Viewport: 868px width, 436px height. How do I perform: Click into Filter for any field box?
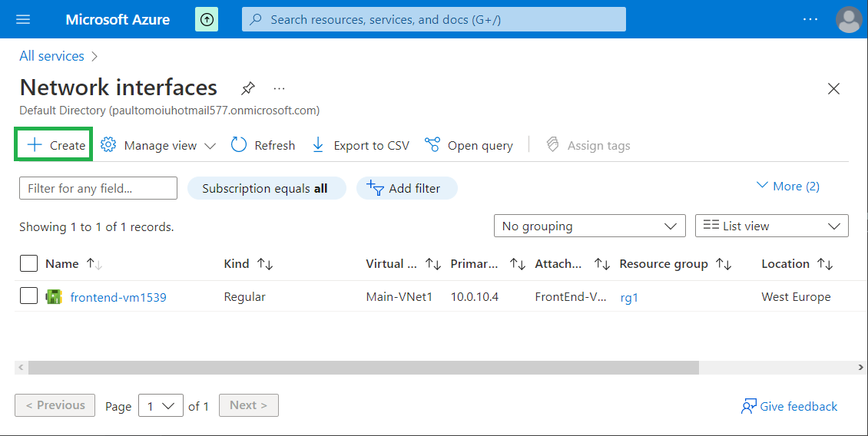98,188
